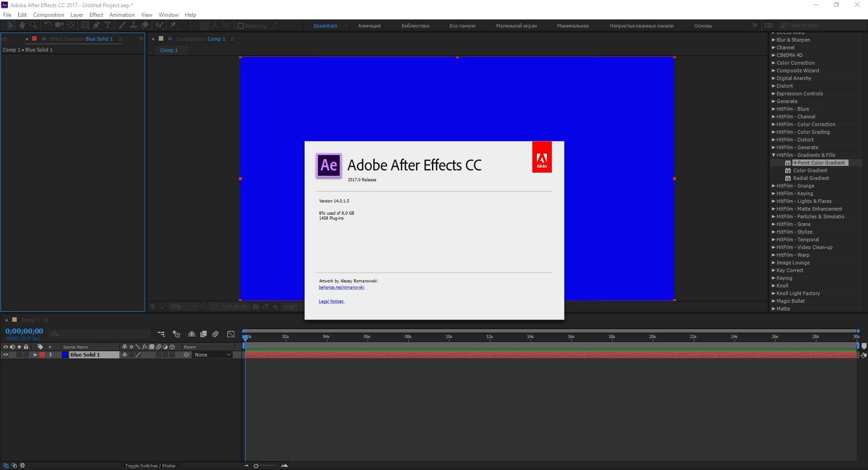Viewport: 868px width, 470px height.
Task: Click the Draft 3D icon in timeline
Action: click(176, 334)
